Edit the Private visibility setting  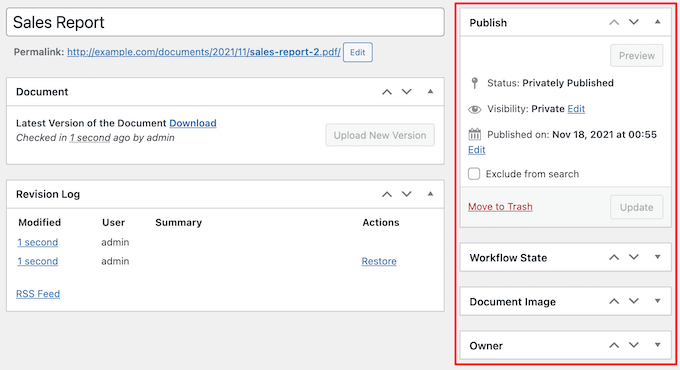[576, 109]
